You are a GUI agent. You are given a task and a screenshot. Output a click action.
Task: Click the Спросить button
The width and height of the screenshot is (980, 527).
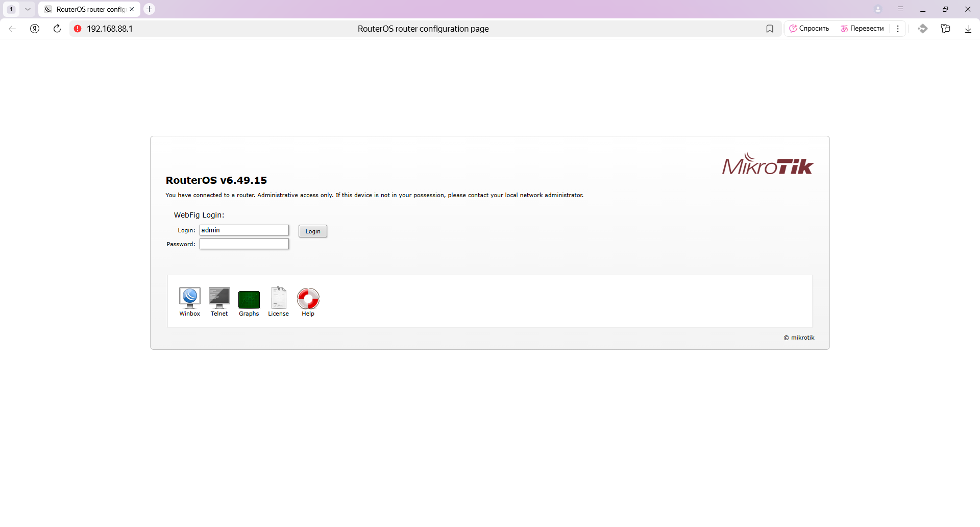coord(810,29)
